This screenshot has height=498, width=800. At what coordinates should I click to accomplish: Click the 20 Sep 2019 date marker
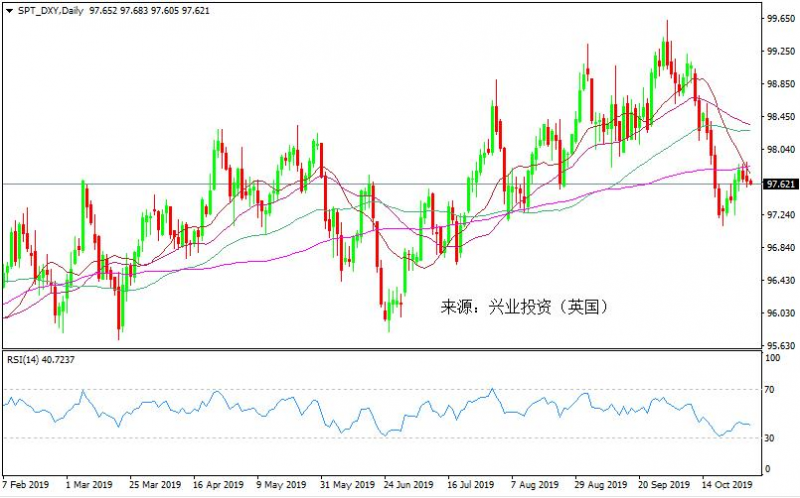point(662,484)
